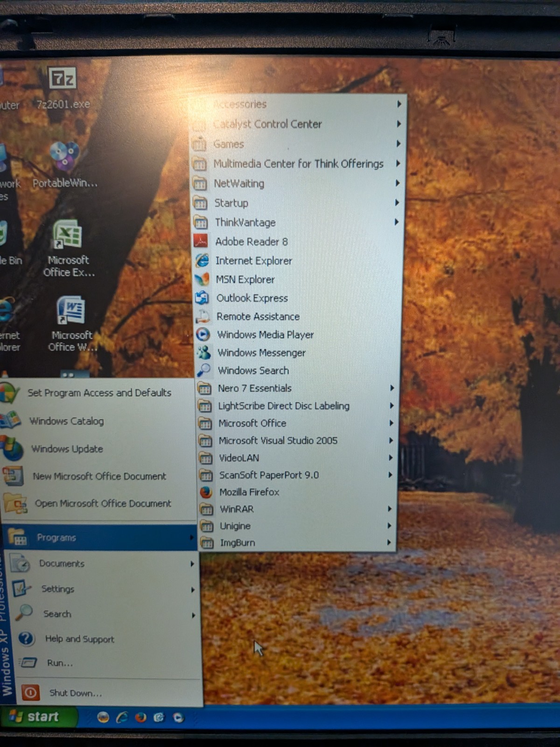The image size is (560, 747).
Task: Open the LightScribe Direct Disc Labeling folder
Action: click(x=296, y=406)
